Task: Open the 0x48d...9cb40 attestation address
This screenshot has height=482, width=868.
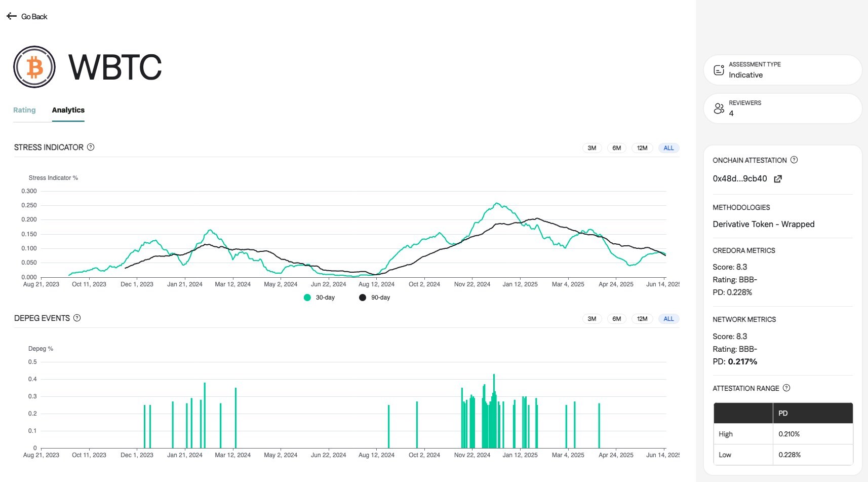Action: [x=739, y=179]
